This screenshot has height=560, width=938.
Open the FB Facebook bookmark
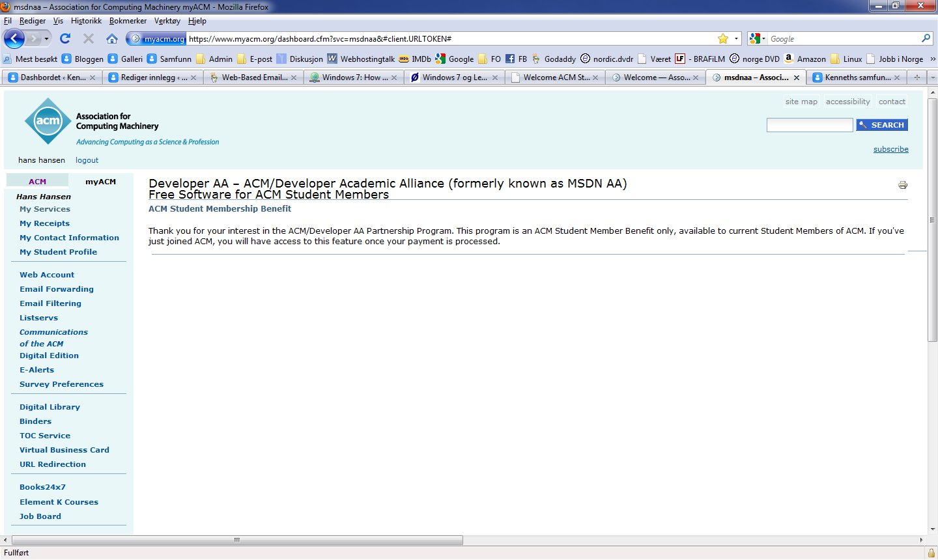(x=517, y=59)
